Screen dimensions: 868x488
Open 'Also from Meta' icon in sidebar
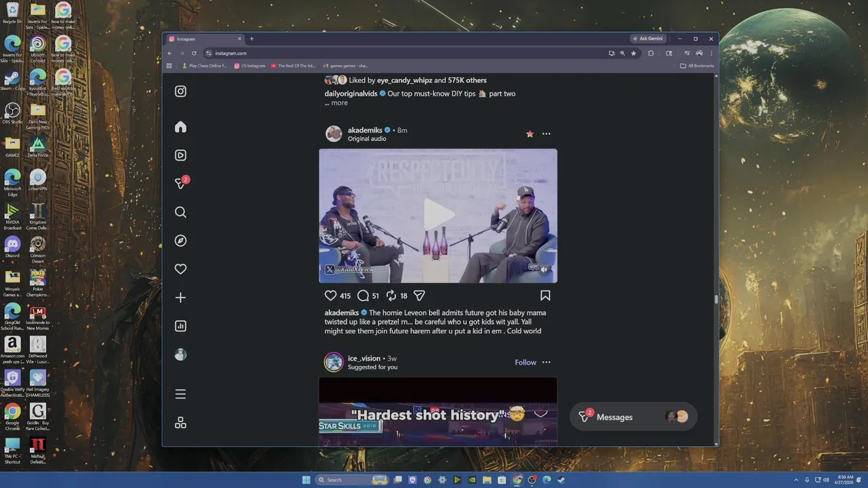coord(180,422)
